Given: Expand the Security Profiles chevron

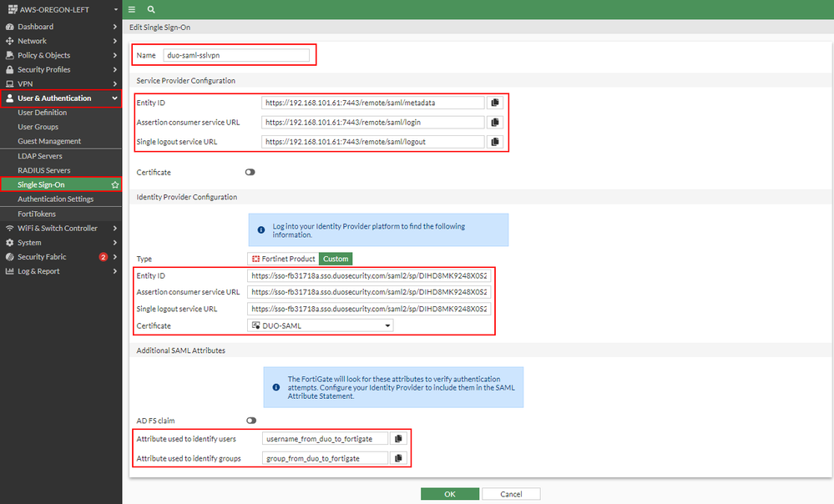Looking at the screenshot, I should 115,69.
